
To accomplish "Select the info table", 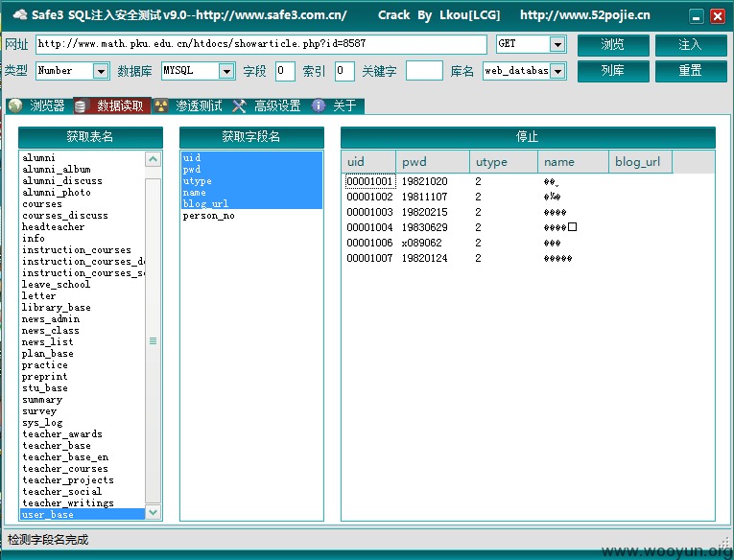I will point(83,239).
